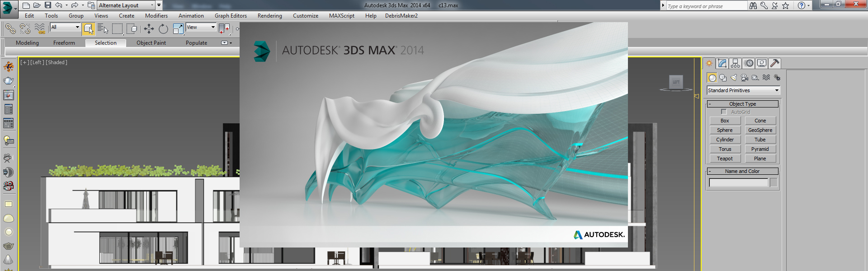Expand the undo history dropdown arrow
Image resolution: width=868 pixels, height=271 pixels.
point(66,5)
